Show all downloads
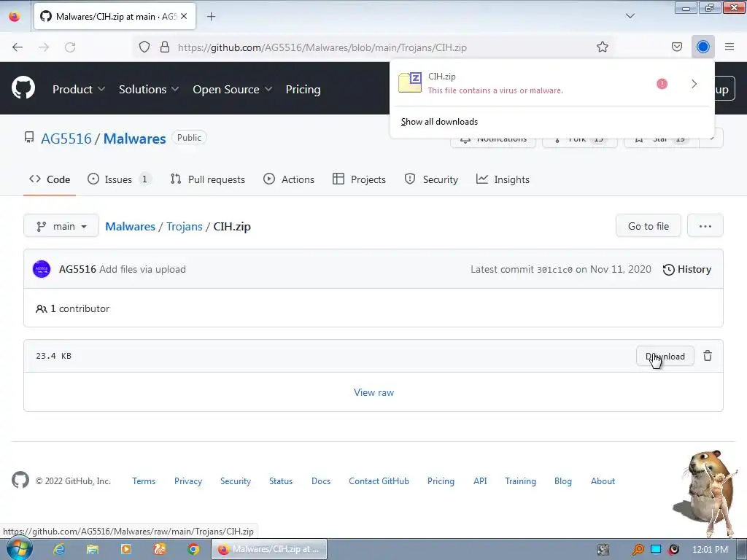Viewport: 747px width, 560px height. (x=439, y=122)
